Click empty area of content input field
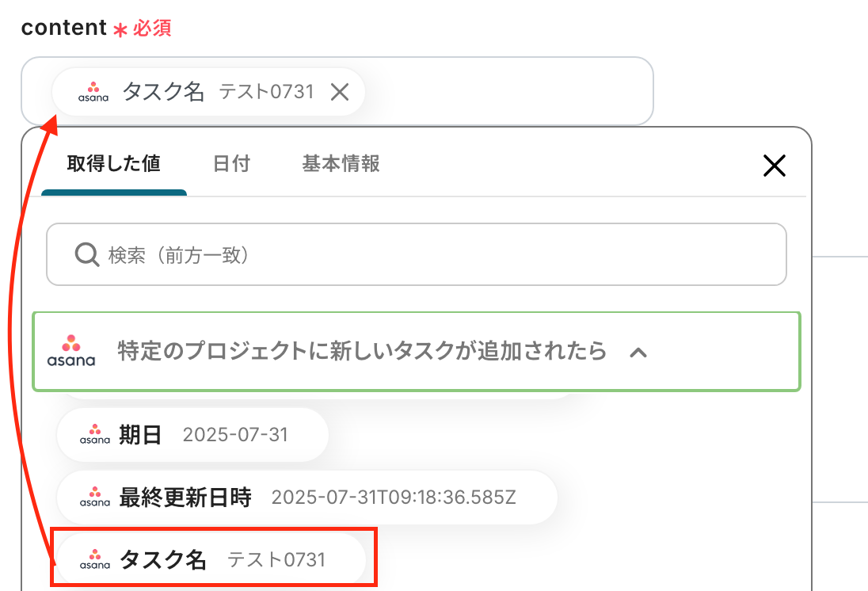The image size is (868, 591). 507,91
